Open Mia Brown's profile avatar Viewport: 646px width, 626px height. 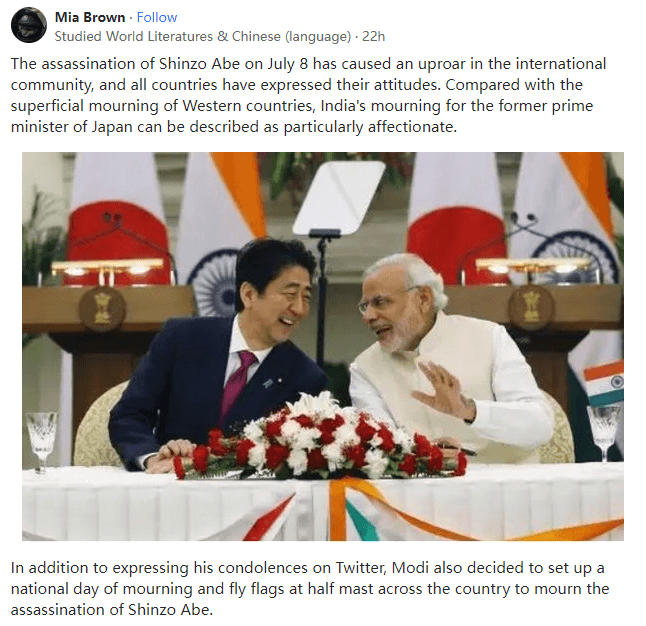(x=28, y=25)
